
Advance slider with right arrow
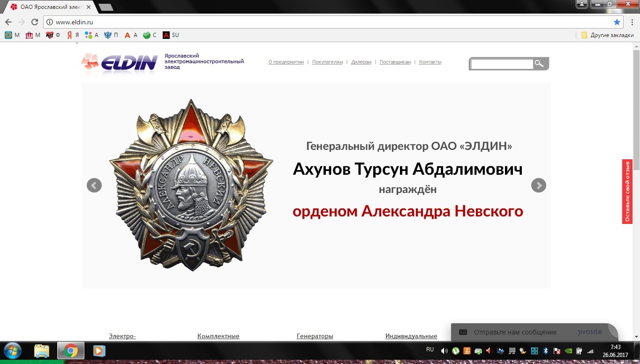538,186
